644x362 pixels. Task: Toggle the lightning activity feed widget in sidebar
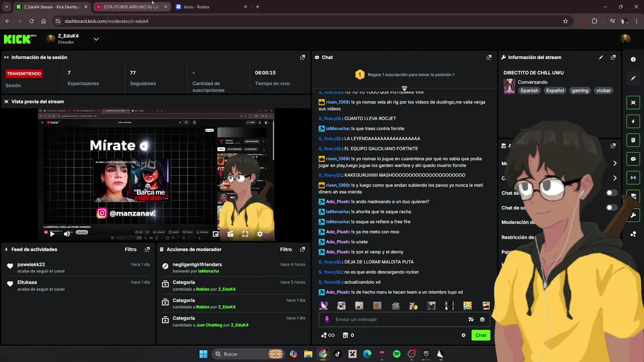click(x=633, y=121)
